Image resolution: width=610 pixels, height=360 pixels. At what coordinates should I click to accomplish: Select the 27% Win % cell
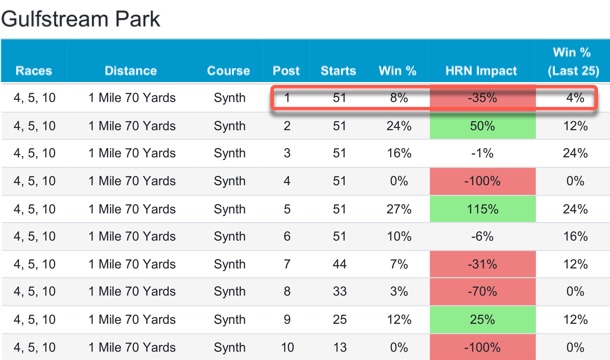tap(399, 209)
